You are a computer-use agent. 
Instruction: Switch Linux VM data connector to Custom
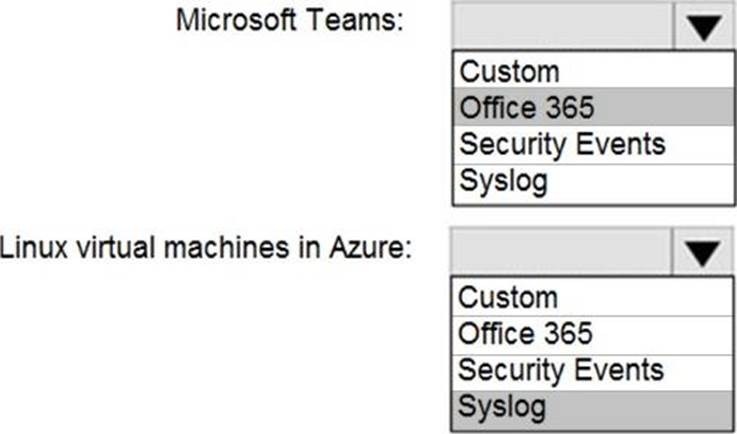tap(592, 297)
